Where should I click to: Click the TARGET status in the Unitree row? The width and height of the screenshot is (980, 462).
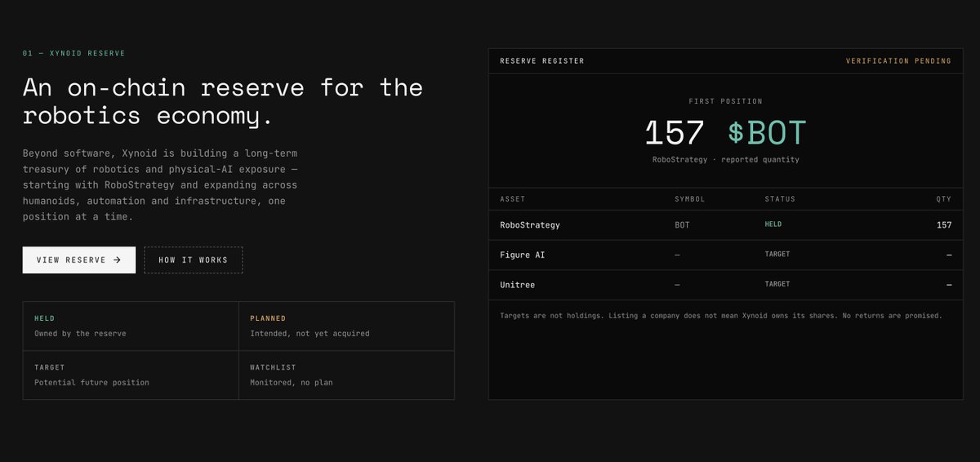pos(777,284)
